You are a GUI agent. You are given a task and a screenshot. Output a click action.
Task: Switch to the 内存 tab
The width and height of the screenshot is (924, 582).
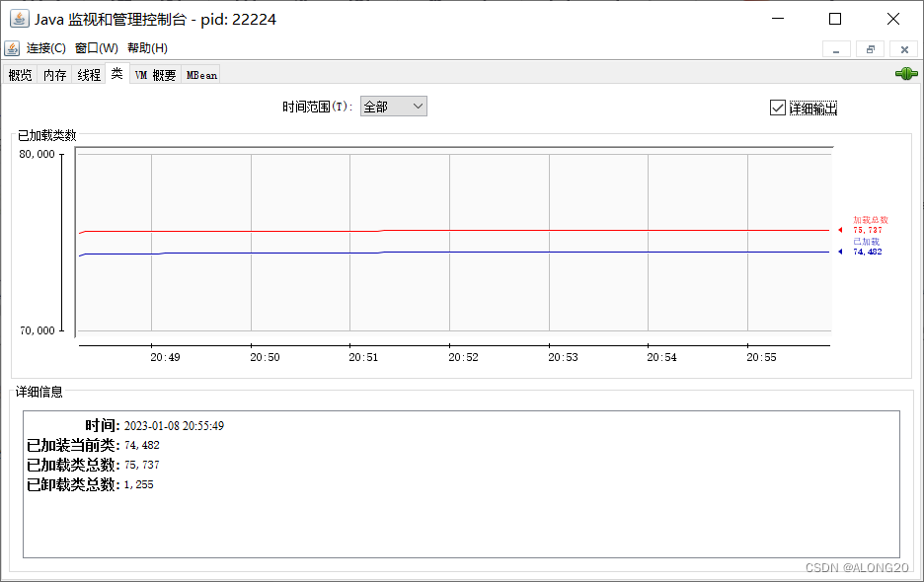pos(55,75)
